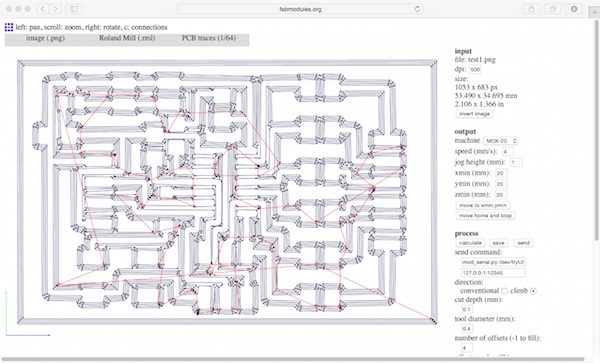Click the cut depth (mm) field

pyautogui.click(x=467, y=309)
